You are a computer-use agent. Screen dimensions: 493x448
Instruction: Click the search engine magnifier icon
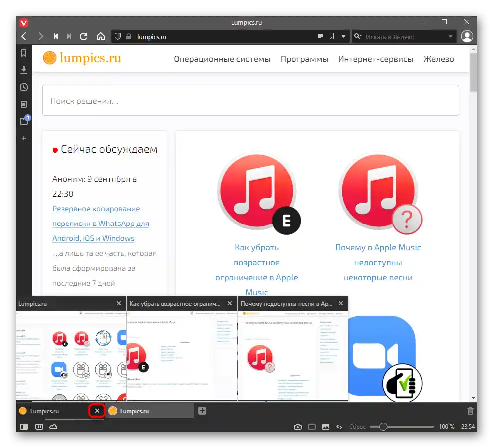(358, 37)
